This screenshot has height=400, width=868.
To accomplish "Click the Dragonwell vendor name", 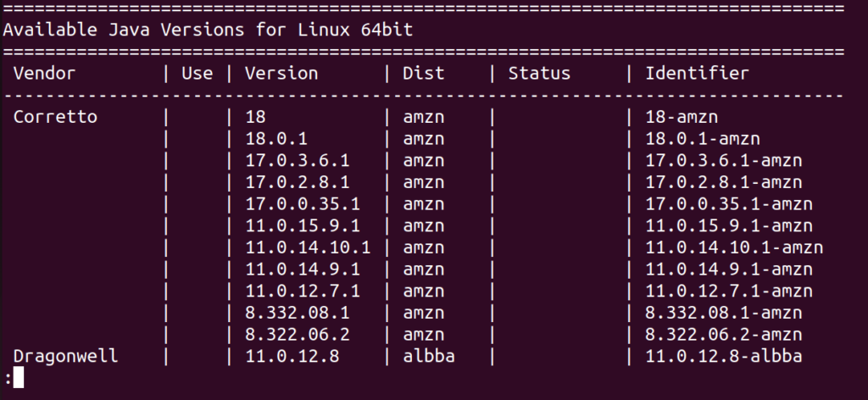I will tap(66, 357).
